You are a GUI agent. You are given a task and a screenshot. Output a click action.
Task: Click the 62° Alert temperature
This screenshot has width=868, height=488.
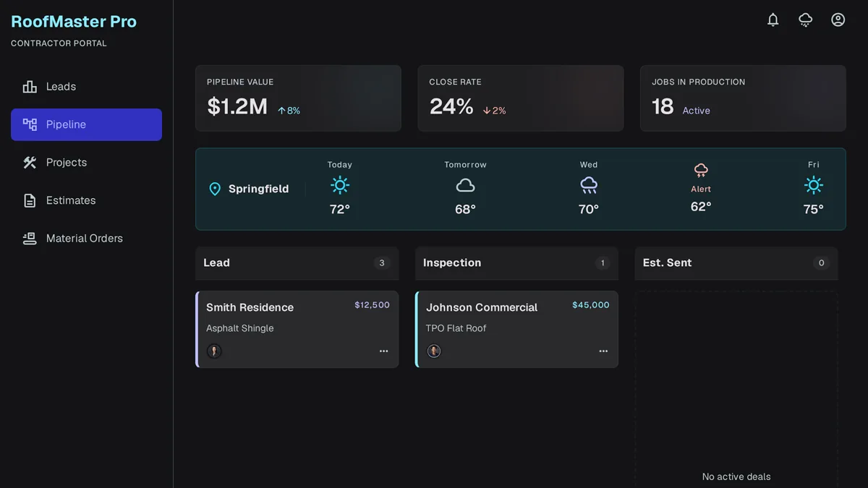(701, 207)
